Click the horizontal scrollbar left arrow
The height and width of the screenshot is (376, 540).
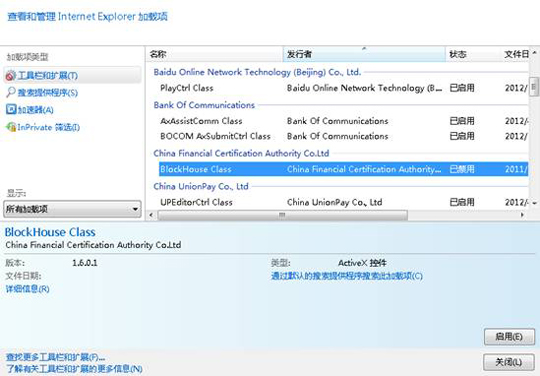tap(151, 215)
